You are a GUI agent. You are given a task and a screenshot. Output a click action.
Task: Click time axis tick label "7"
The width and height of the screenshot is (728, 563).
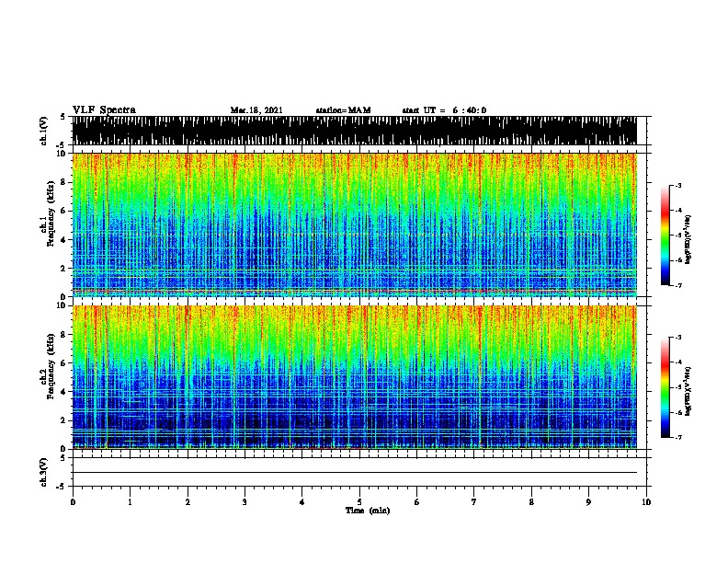474,502
